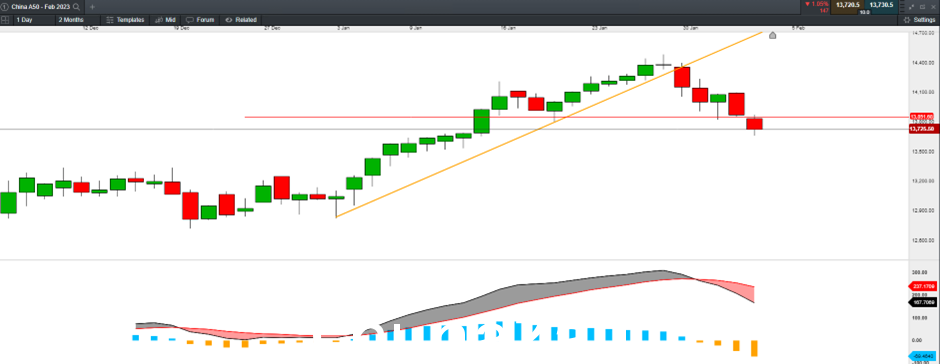
Task: Open a new chart tab with the plus
Action: [x=92, y=7]
